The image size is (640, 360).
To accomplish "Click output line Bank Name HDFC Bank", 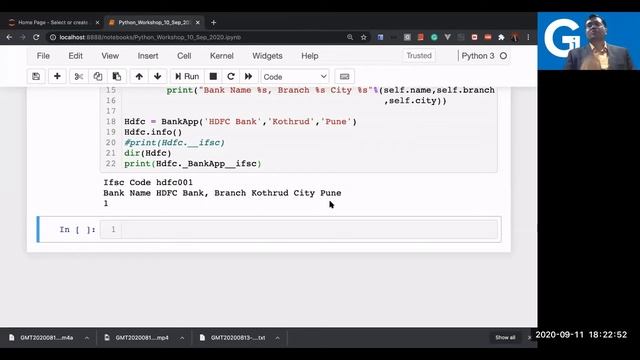I will (x=222, y=193).
